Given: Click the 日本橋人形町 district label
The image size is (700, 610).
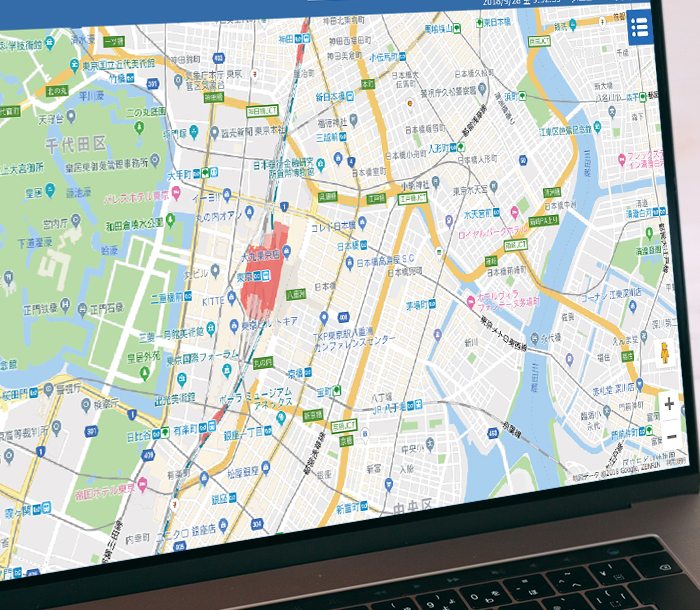Looking at the screenshot, I should [477, 159].
